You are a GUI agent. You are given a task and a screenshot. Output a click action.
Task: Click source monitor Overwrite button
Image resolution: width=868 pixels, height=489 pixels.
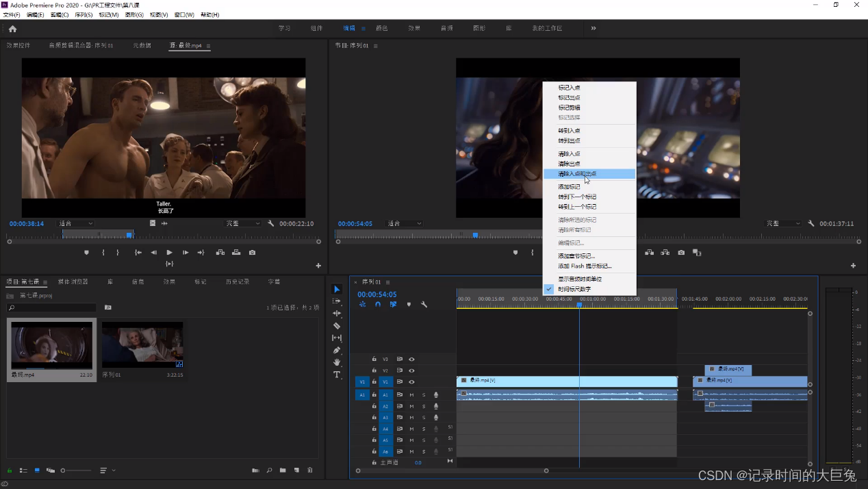click(236, 253)
